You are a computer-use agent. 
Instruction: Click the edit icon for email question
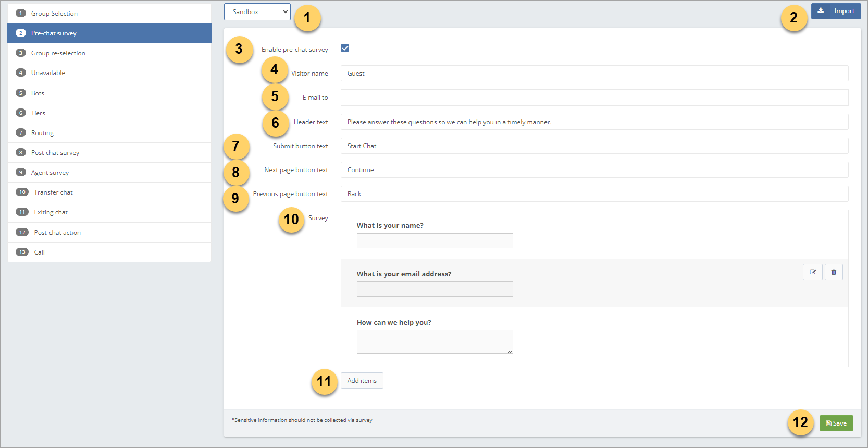coord(812,272)
